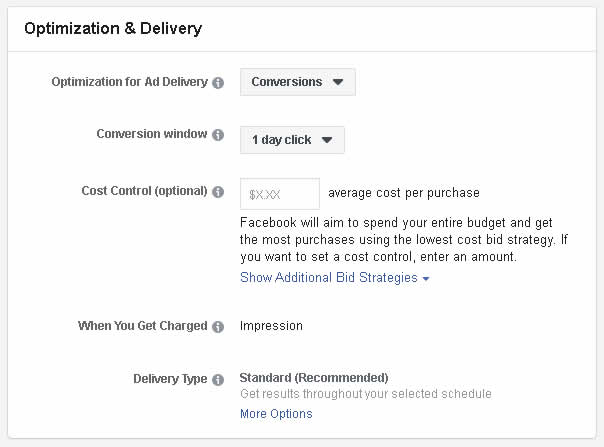Click info icon beside Optimization for Ad Delivery

point(218,82)
